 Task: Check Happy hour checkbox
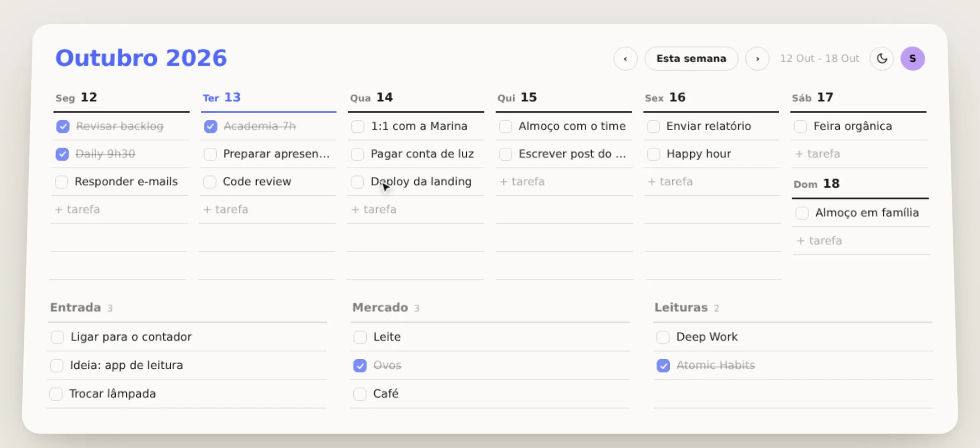point(654,154)
